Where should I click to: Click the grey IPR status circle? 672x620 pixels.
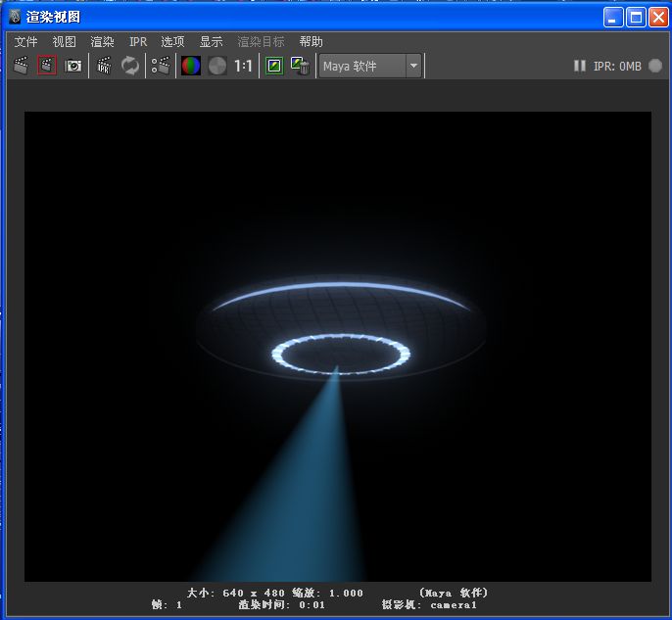(x=654, y=66)
